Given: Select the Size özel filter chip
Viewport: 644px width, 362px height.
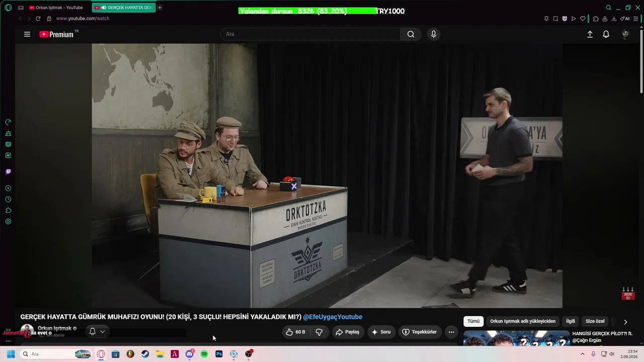Looking at the screenshot, I should coord(595,321).
